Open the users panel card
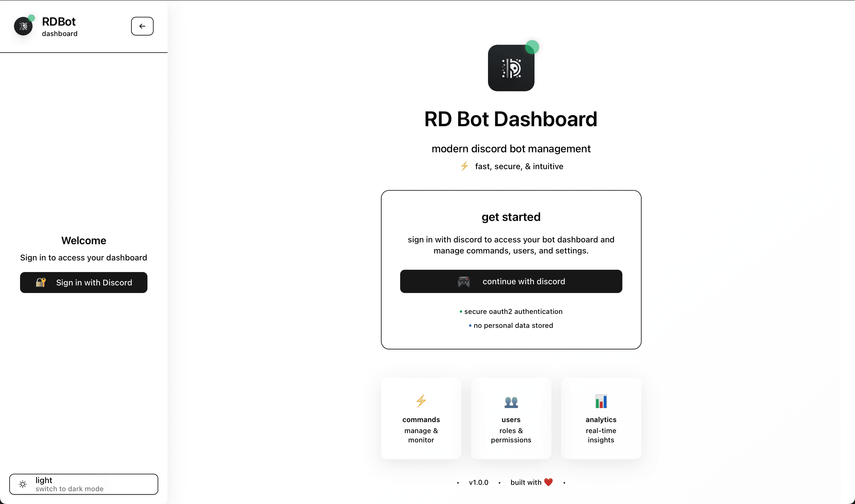The width and height of the screenshot is (855, 504). (511, 418)
